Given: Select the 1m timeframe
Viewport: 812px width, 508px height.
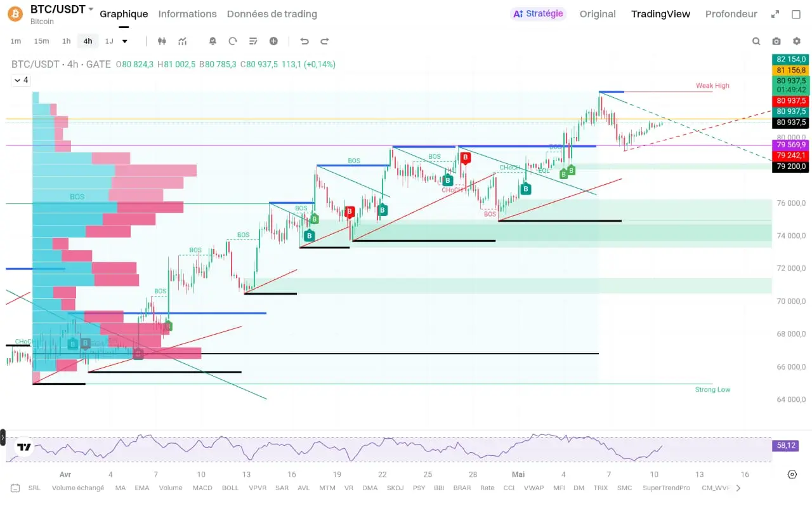Looking at the screenshot, I should 16,41.
